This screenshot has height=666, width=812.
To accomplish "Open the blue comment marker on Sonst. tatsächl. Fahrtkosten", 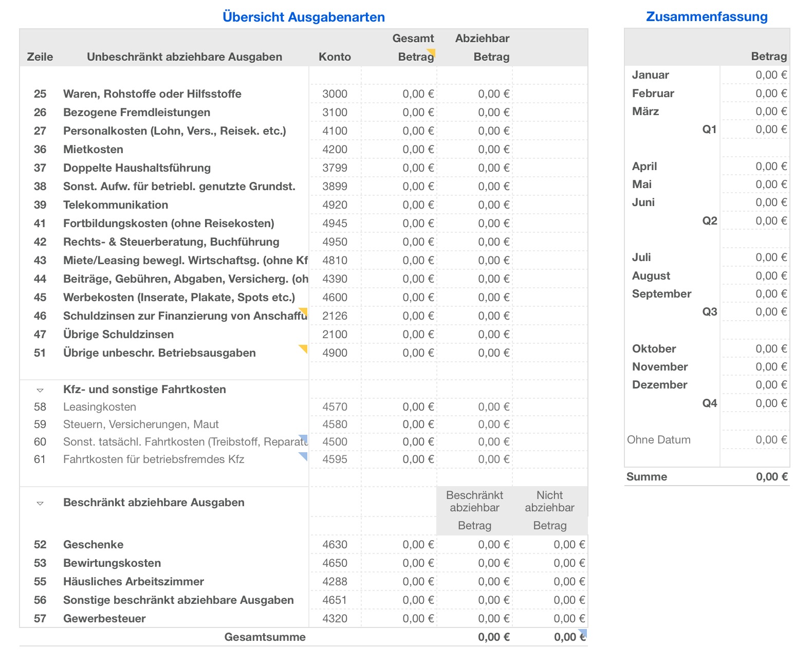I will [304, 437].
